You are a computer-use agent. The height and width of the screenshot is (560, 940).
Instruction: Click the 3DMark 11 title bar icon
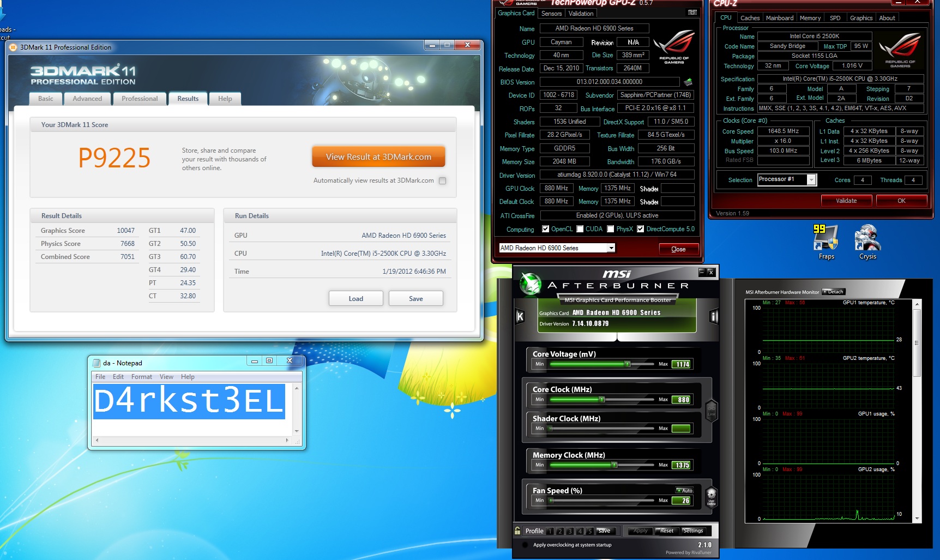[13, 47]
